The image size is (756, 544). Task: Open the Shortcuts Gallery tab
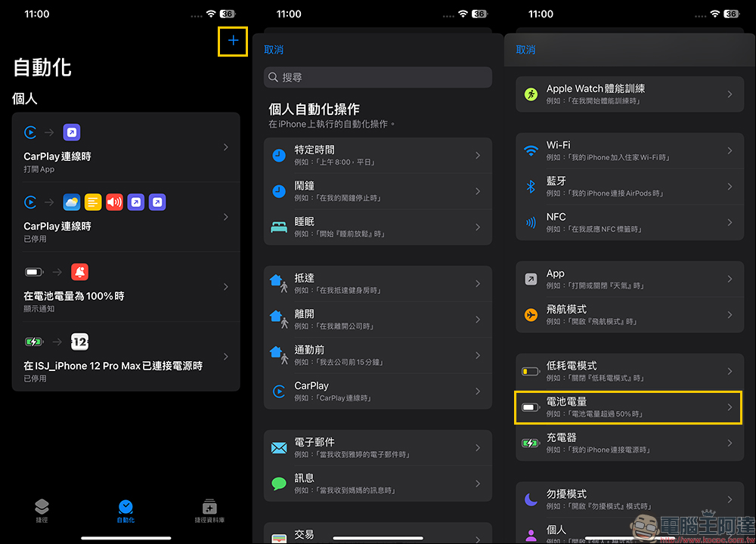(x=209, y=511)
